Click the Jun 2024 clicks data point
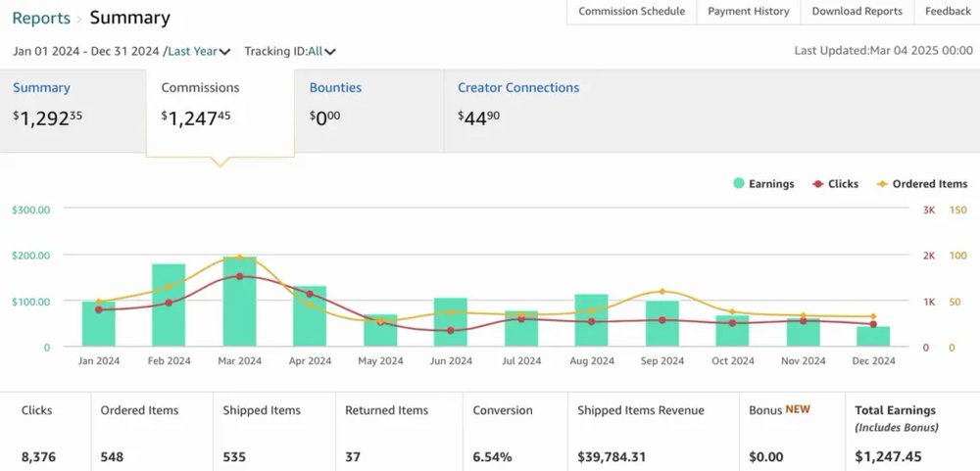 [x=451, y=330]
